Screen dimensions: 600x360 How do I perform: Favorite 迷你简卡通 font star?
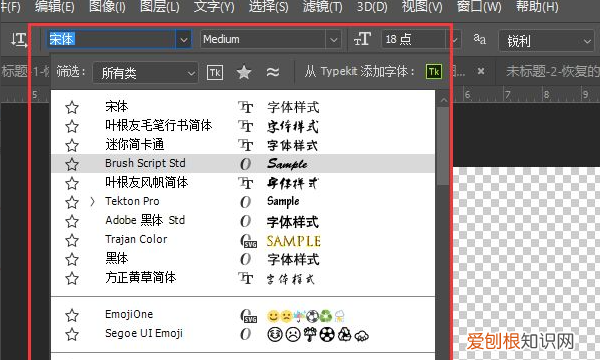(72, 145)
